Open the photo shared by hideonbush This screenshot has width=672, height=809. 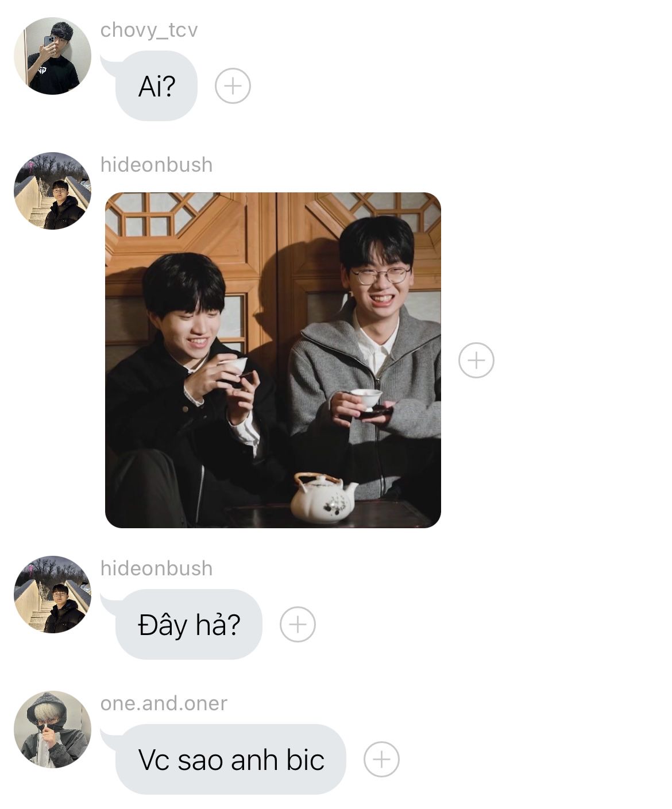273,360
